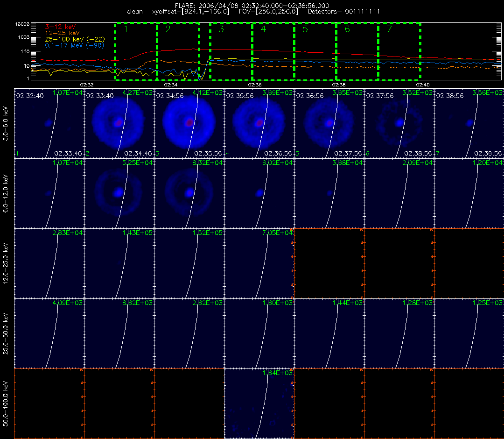Open the 12.0-25.0 keV image with peak 1.52E+05
Image resolution: width=504 pixels, height=439 pixels.
click(189, 263)
